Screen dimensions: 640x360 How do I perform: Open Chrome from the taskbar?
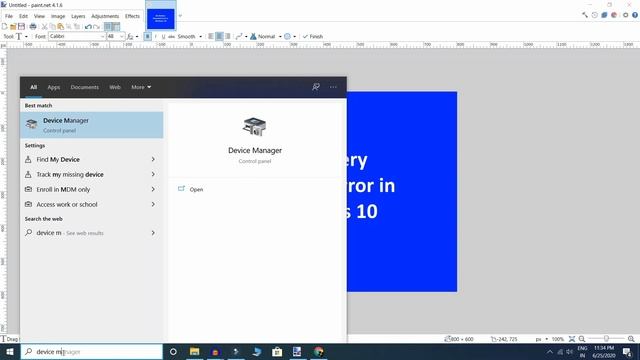pyautogui.click(x=318, y=351)
